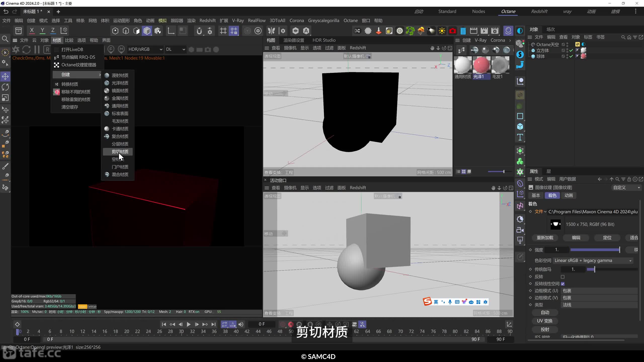The width and height of the screenshot is (644, 362).
Task: Open 类型 法线 dropdown
Action: [599, 305]
